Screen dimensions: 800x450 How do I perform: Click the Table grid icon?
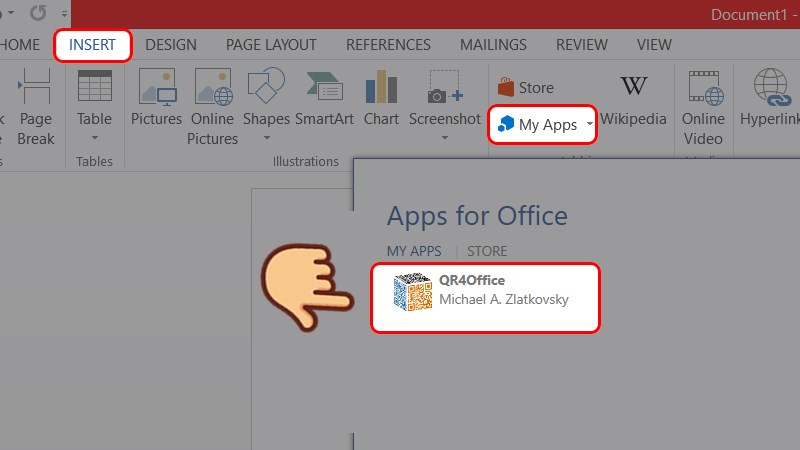[94, 86]
